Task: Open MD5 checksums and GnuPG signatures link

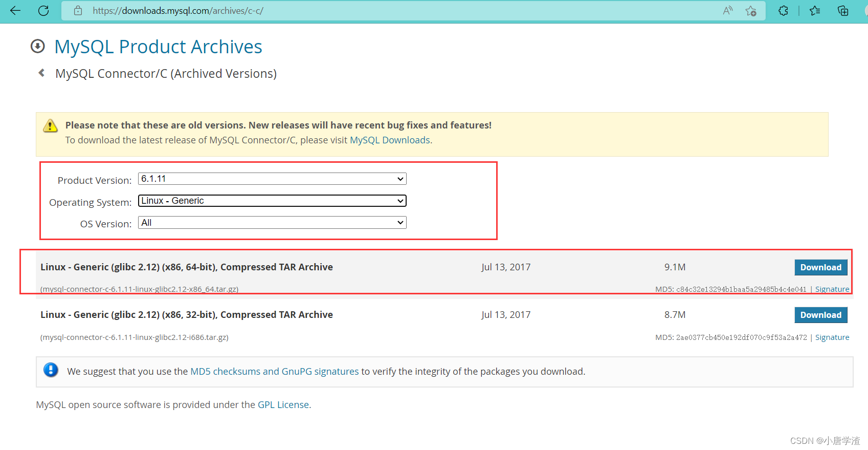Action: (275, 372)
